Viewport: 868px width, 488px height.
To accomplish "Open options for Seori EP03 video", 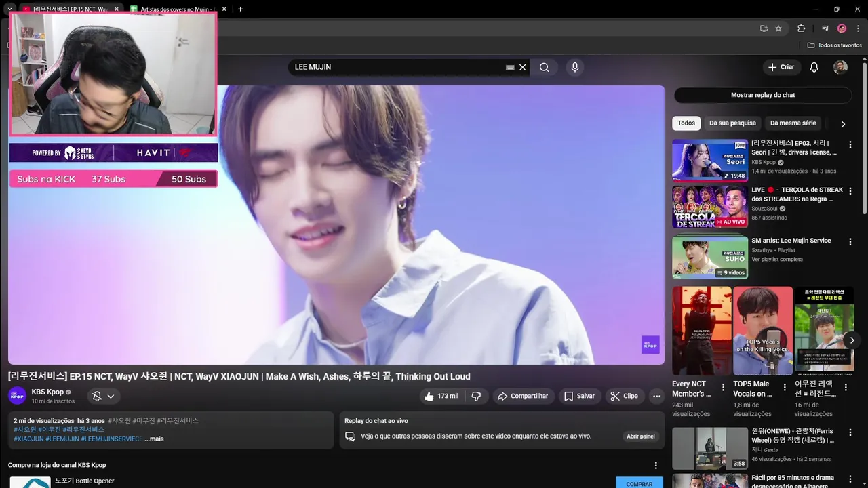I will [x=850, y=144].
